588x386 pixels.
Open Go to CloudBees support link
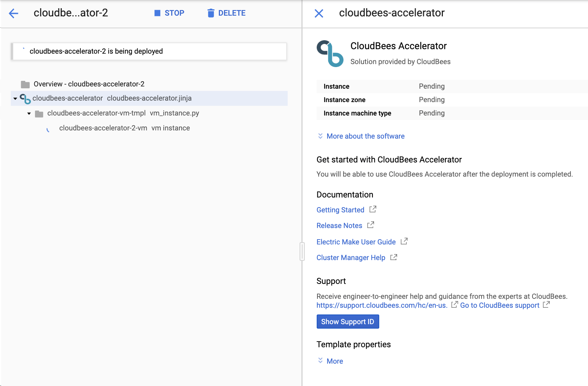tap(500, 305)
